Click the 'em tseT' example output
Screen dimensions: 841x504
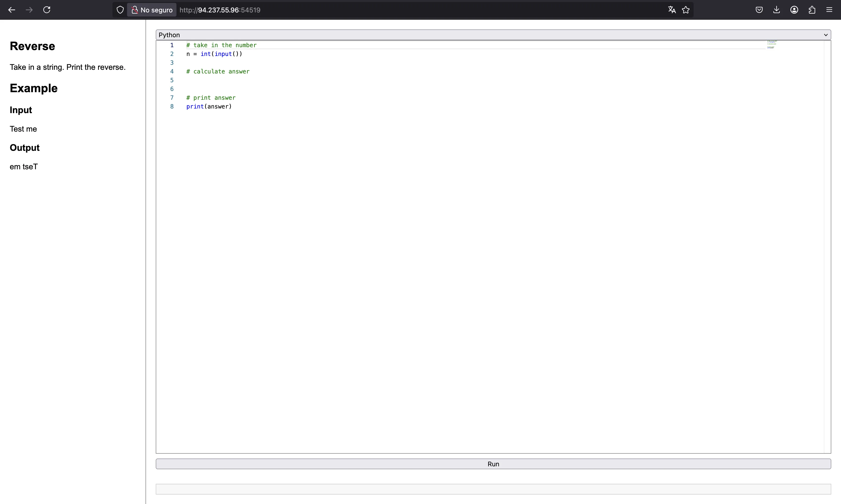tap(23, 167)
